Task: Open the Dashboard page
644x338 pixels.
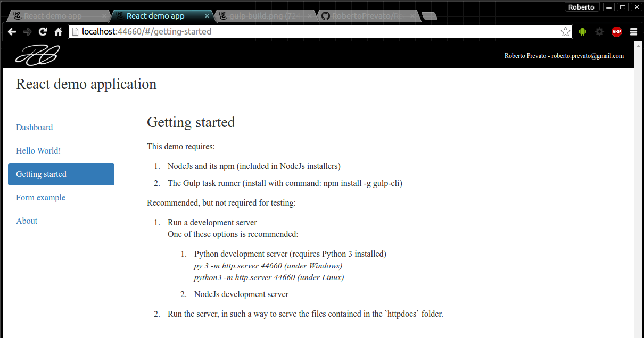Action: (35, 128)
